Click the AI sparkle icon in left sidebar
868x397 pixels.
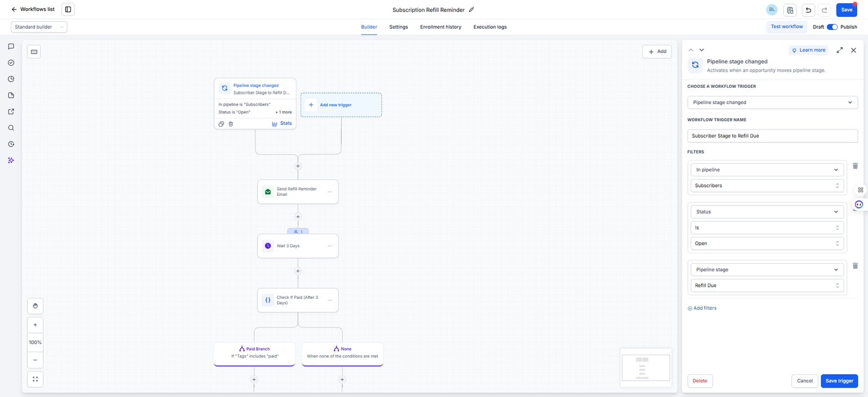[x=11, y=161]
